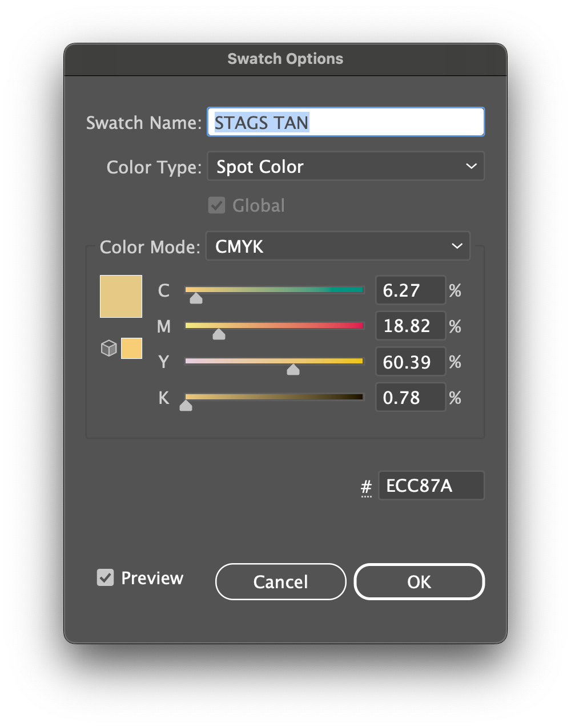Image resolution: width=571 pixels, height=728 pixels.
Task: Open the Color Type dropdown
Action: pos(345,167)
